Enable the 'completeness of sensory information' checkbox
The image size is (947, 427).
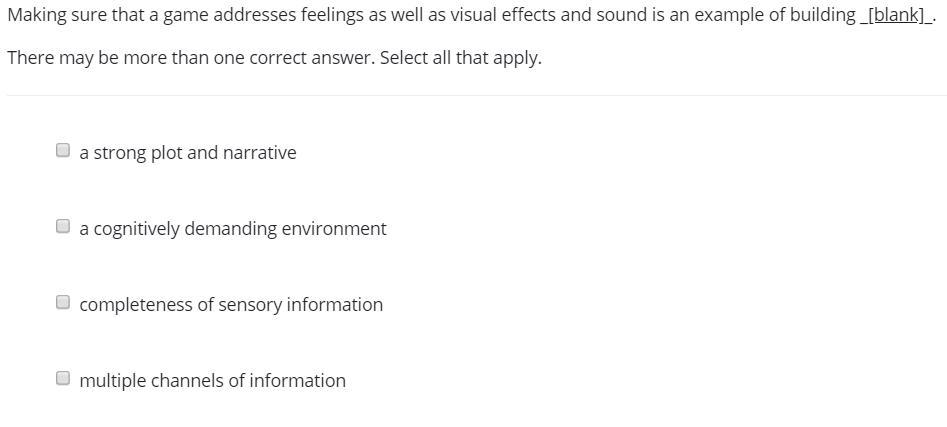(x=63, y=303)
